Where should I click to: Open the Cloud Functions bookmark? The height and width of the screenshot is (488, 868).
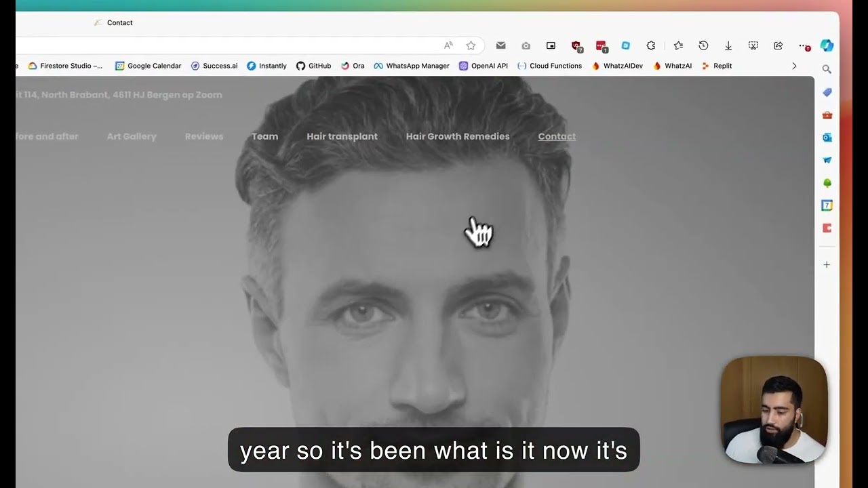pyautogui.click(x=549, y=66)
